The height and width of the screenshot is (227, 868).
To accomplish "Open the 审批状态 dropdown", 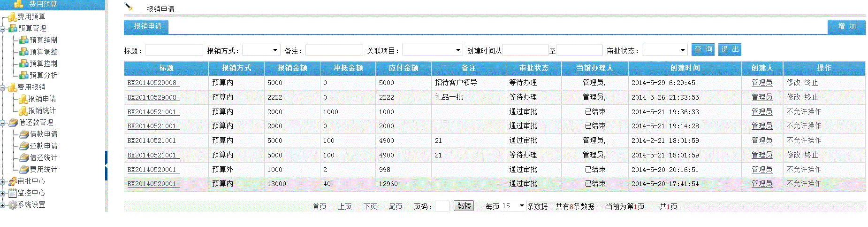I will coord(665,50).
